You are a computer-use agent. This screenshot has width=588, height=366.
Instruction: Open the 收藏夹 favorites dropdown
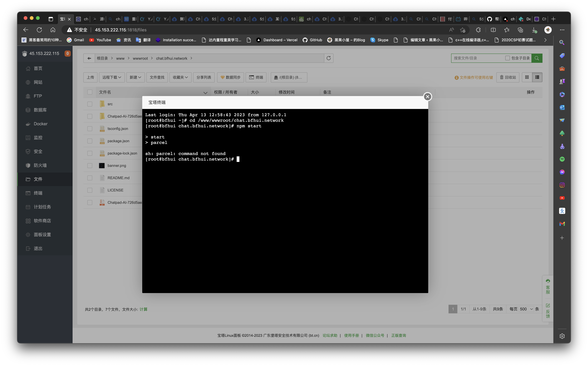click(x=180, y=77)
